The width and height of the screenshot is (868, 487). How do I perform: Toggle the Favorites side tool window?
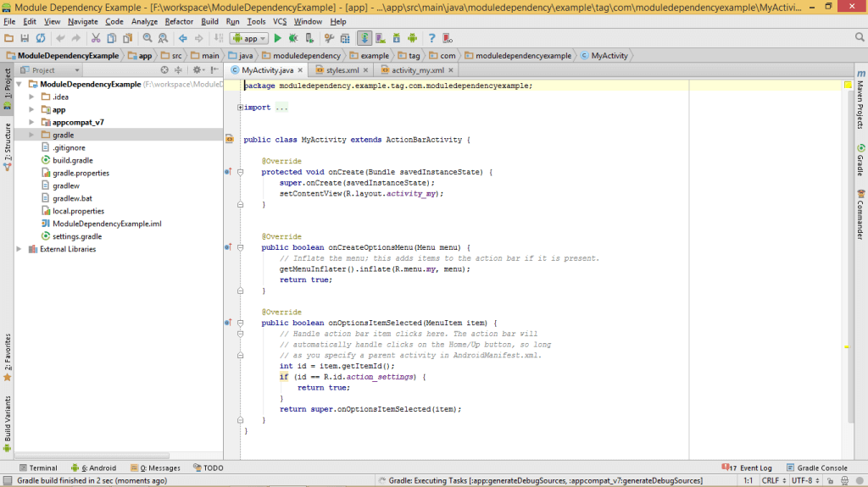coord(7,357)
